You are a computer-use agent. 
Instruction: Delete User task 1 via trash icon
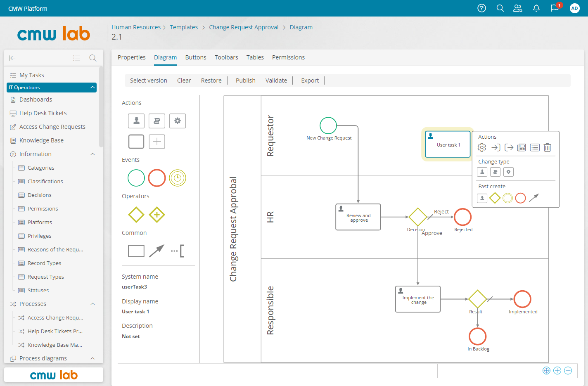(548, 147)
